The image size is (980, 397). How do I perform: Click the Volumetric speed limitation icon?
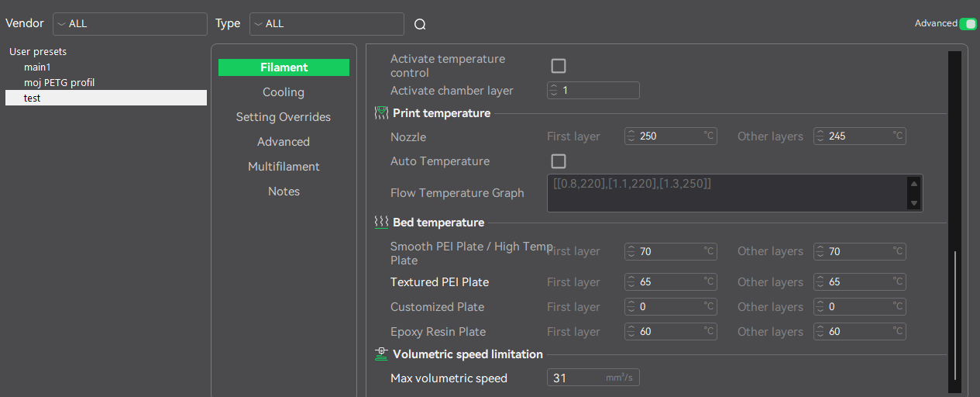[381, 354]
